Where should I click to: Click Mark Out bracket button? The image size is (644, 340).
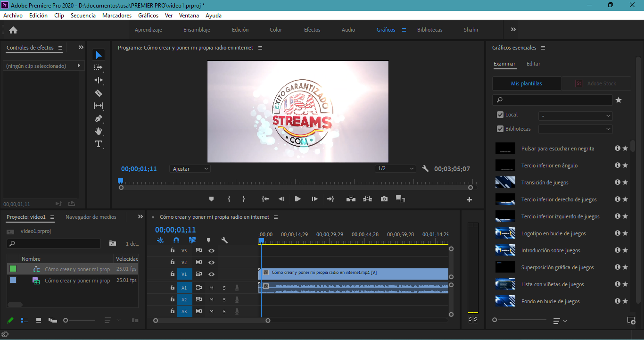[244, 199]
